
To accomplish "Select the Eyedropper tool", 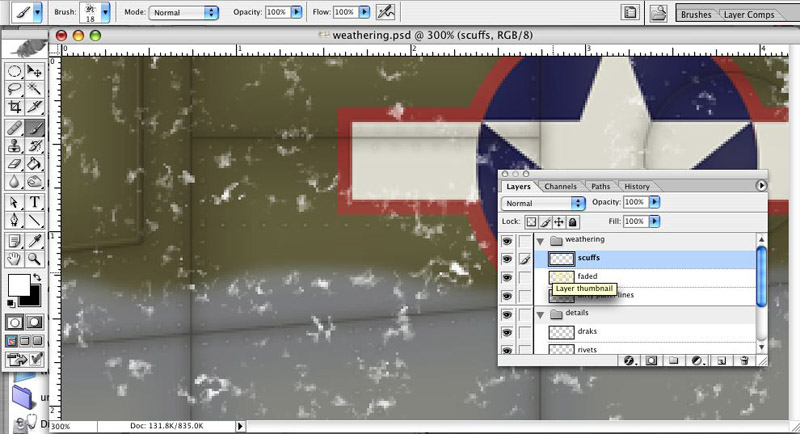I will (34, 241).
